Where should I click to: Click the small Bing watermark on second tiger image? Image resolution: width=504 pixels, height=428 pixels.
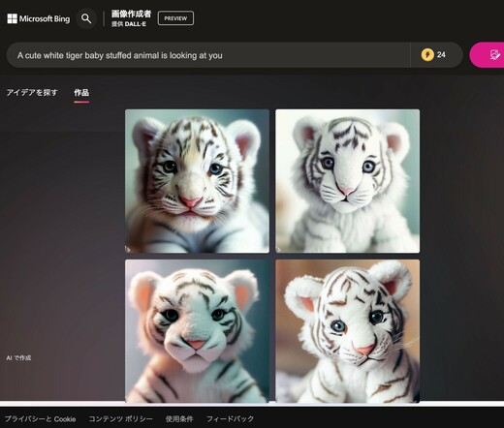[278, 249]
